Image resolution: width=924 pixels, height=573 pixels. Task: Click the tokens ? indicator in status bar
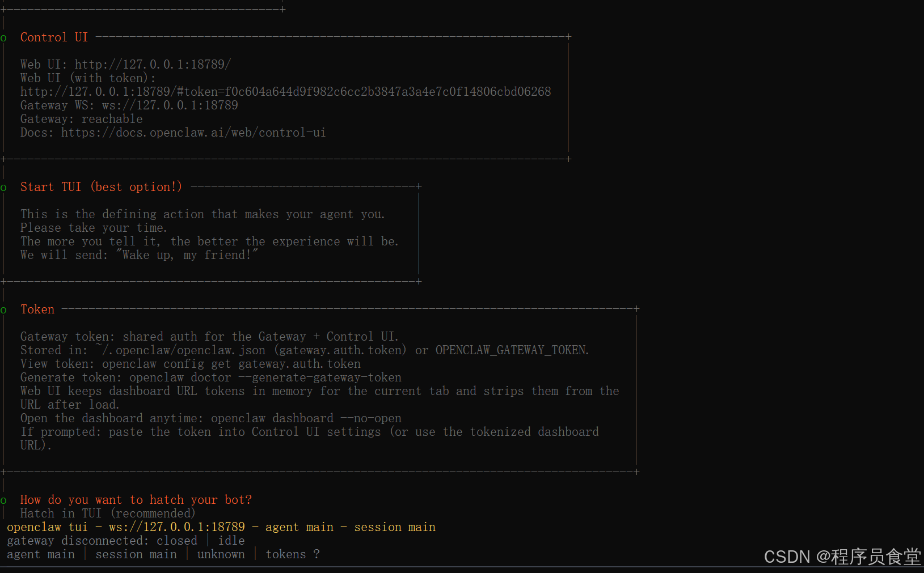tap(292, 554)
